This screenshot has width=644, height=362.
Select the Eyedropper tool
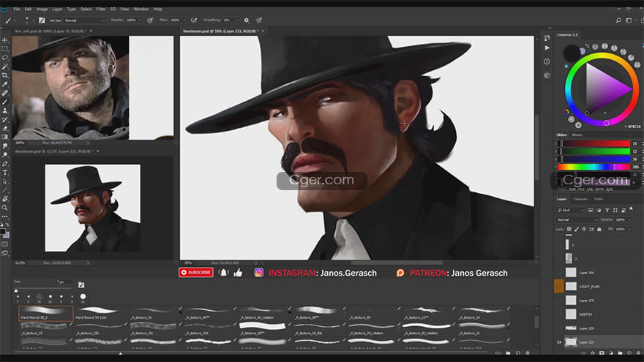(x=5, y=85)
